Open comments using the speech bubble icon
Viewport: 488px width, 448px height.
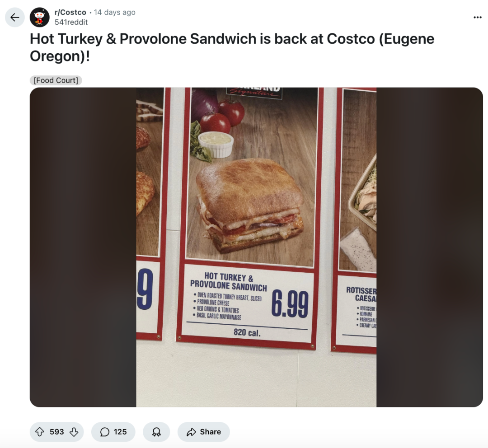pos(105,432)
